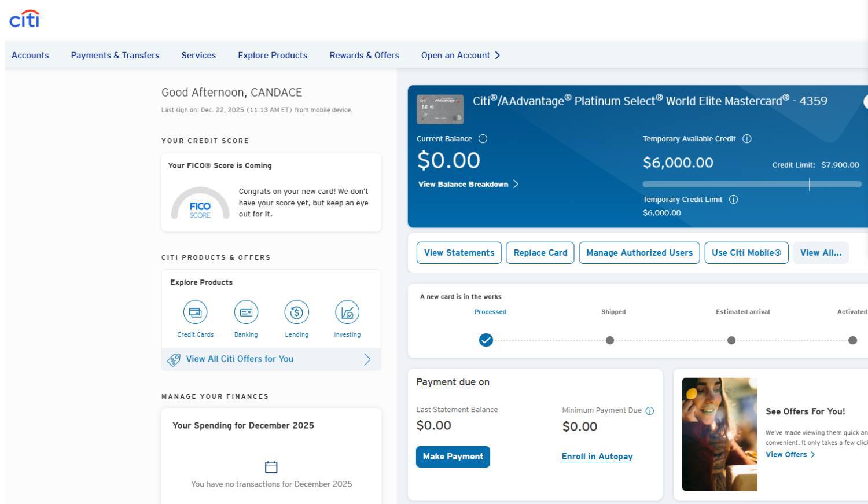The width and height of the screenshot is (868, 504).
Task: Expand View Balance Breakdown
Action: [x=468, y=185]
